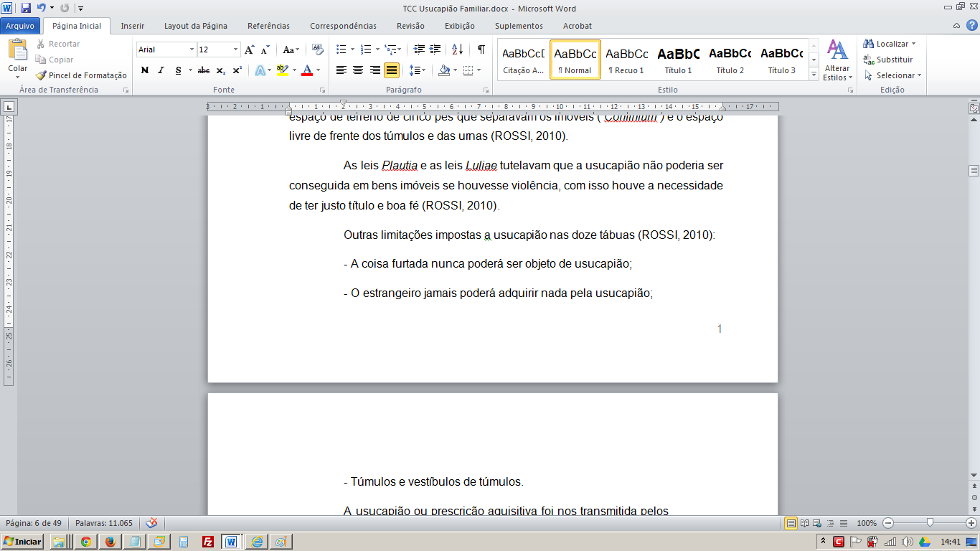Screen dimensions: 980x551
Task: Clear formatting with the eraser icon
Action: pos(318,50)
